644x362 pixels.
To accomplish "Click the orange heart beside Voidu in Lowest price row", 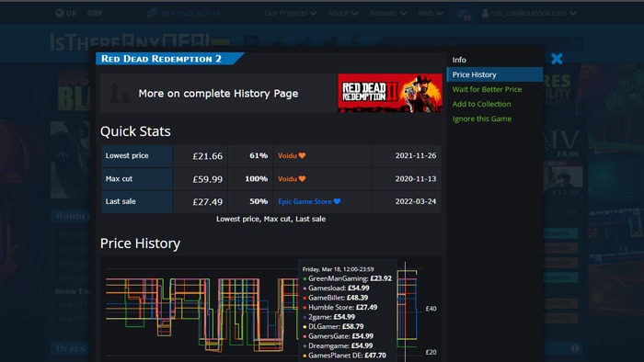I will (303, 156).
